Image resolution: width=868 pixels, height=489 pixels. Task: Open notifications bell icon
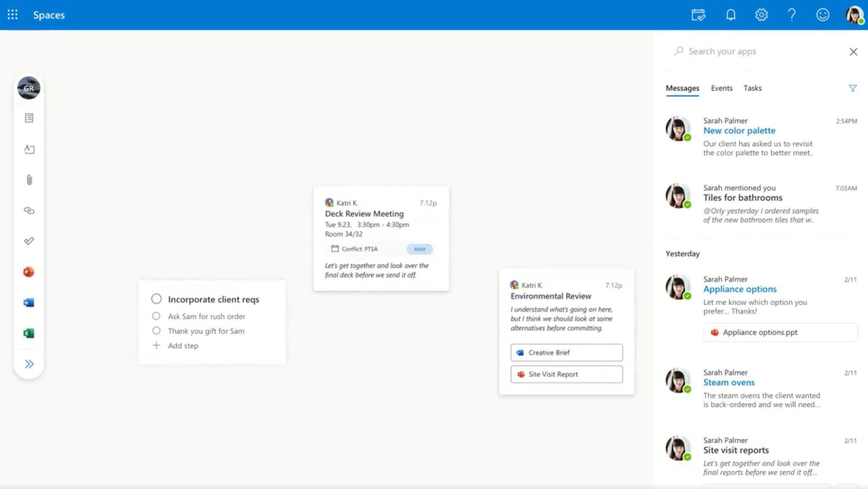[x=731, y=15]
